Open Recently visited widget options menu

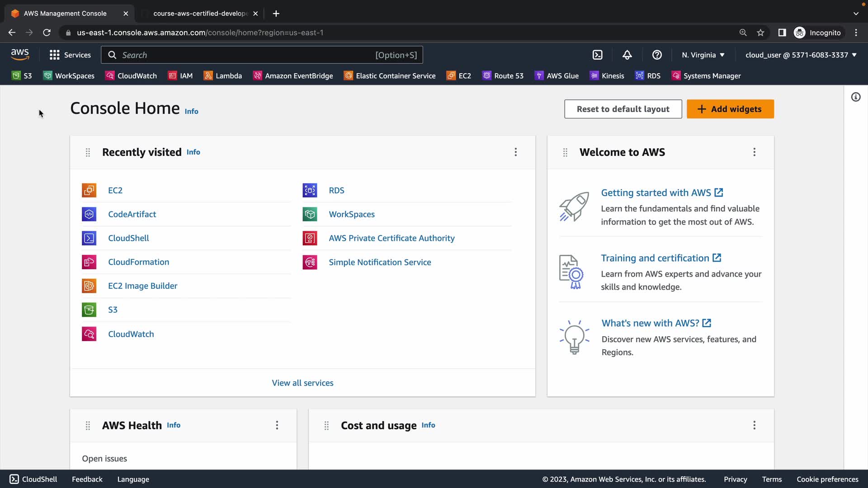(516, 152)
